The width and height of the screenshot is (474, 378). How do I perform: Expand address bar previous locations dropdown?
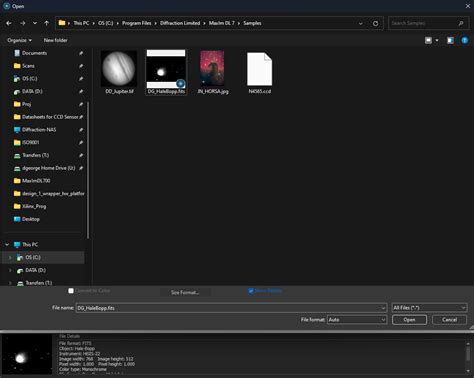[x=360, y=23]
